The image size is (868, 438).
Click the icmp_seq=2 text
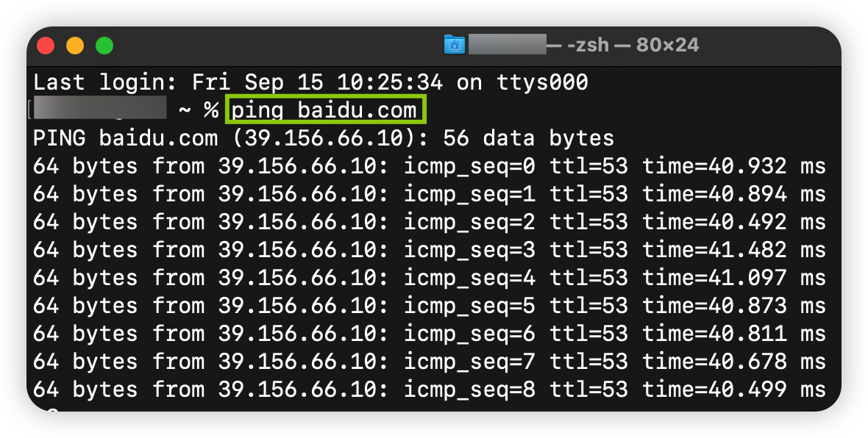coord(469,222)
